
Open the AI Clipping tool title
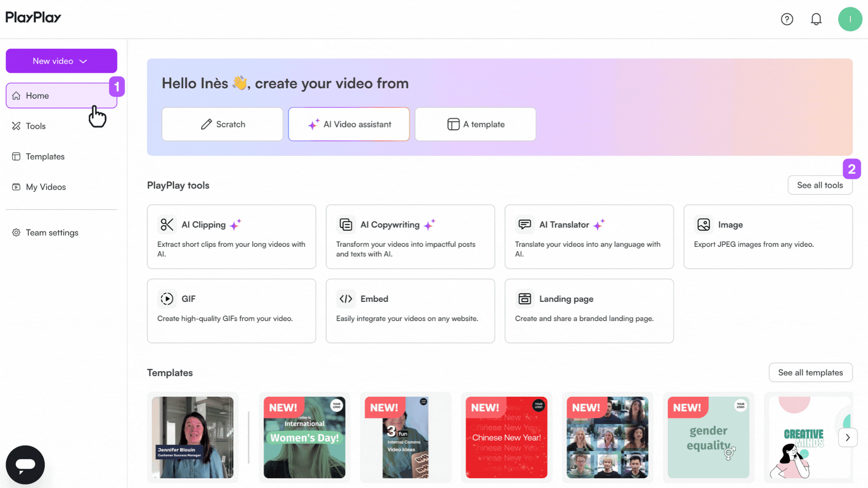tap(203, 225)
